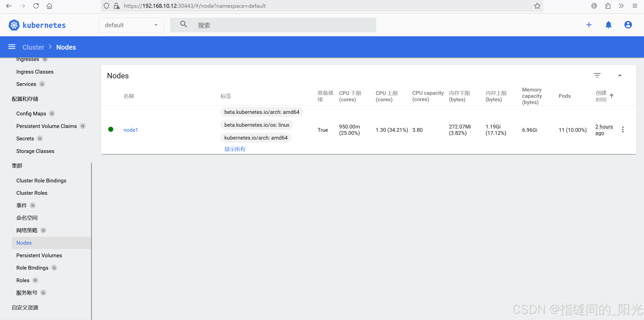
Task: Open node1 actions three-dot menu
Action: [x=623, y=130]
